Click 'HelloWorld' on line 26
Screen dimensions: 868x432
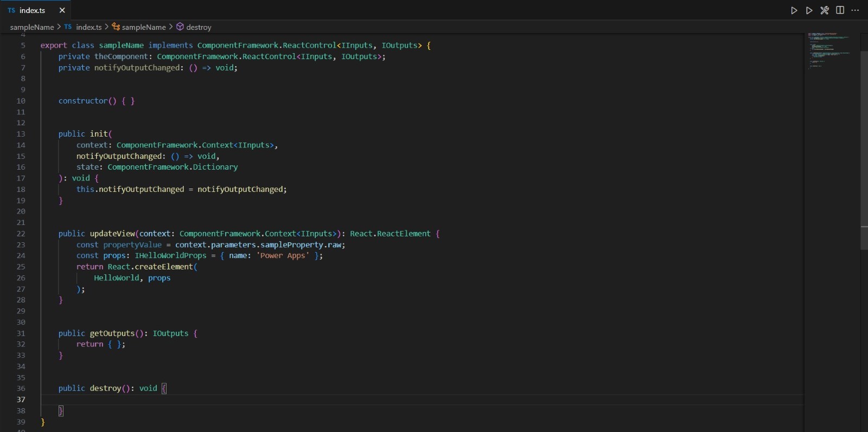pyautogui.click(x=117, y=278)
